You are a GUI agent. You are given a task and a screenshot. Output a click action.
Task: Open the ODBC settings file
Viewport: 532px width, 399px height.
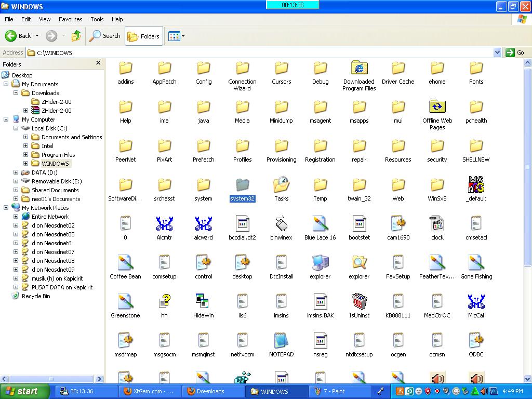point(476,341)
